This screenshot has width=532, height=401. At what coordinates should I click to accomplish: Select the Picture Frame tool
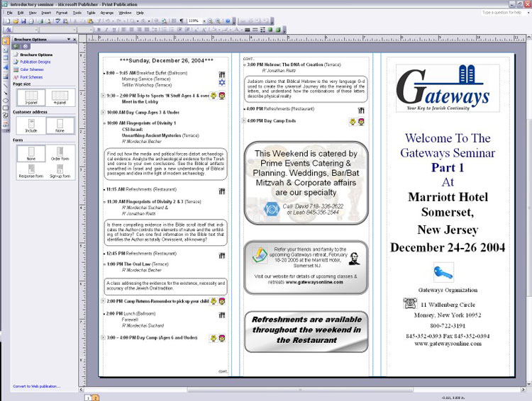(x=6, y=76)
